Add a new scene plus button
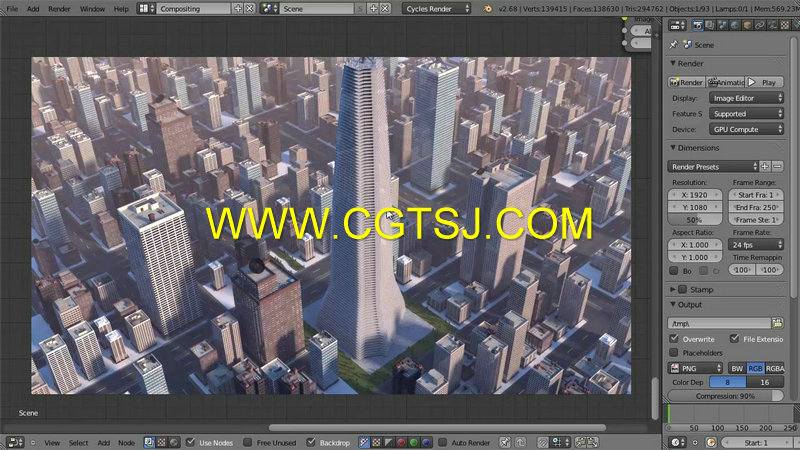800x450 pixels. 373,9
